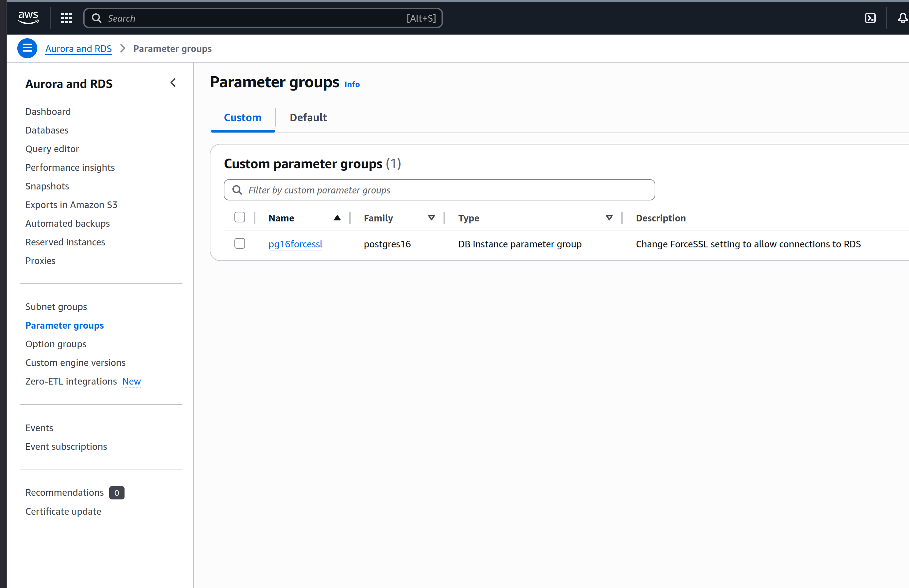The image size is (909, 588).
Task: Go to Aurora and RDS breadcrumb link
Action: (79, 49)
